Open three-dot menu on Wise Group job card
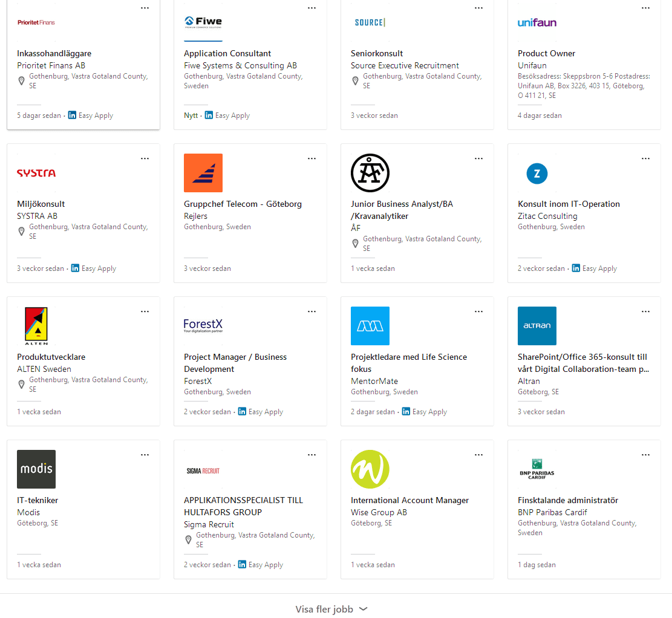Image resolution: width=672 pixels, height=618 pixels. (x=478, y=455)
